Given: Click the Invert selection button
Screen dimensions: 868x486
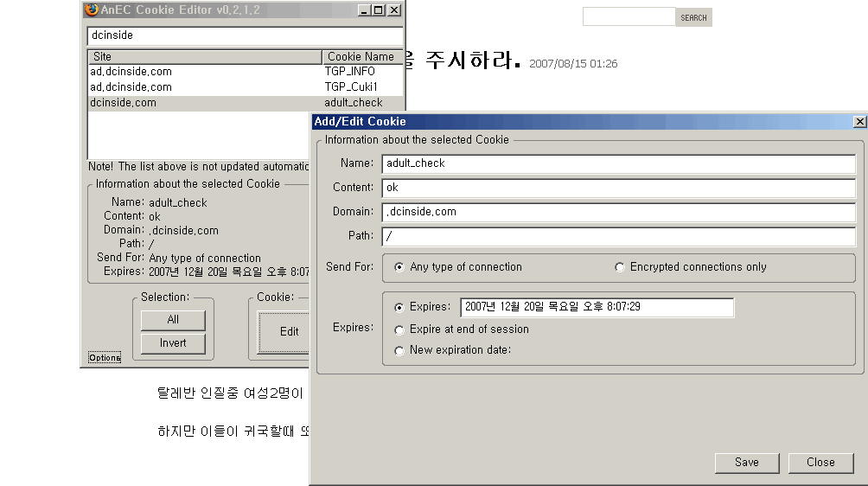Looking at the screenshot, I should [x=173, y=343].
